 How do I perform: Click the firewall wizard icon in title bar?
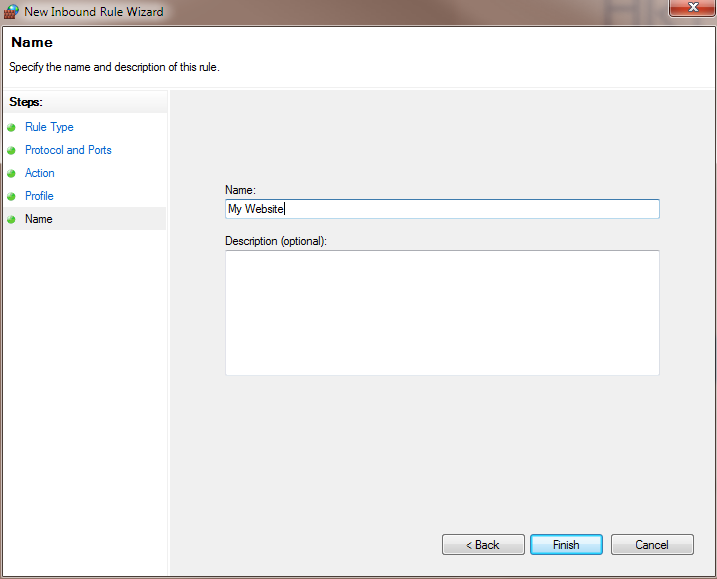tap(11, 12)
